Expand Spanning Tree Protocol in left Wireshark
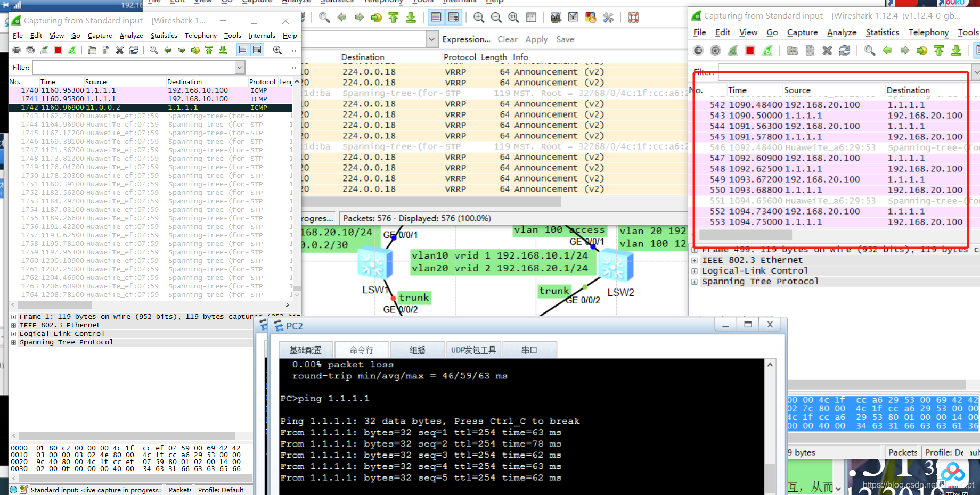The width and height of the screenshot is (980, 495). pyautogui.click(x=13, y=342)
